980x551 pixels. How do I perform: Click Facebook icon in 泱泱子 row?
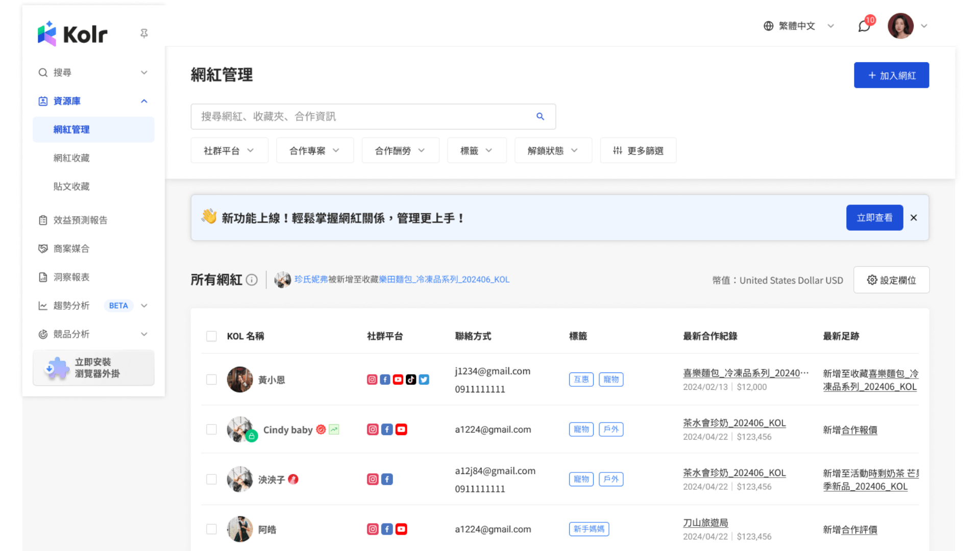[x=387, y=479]
